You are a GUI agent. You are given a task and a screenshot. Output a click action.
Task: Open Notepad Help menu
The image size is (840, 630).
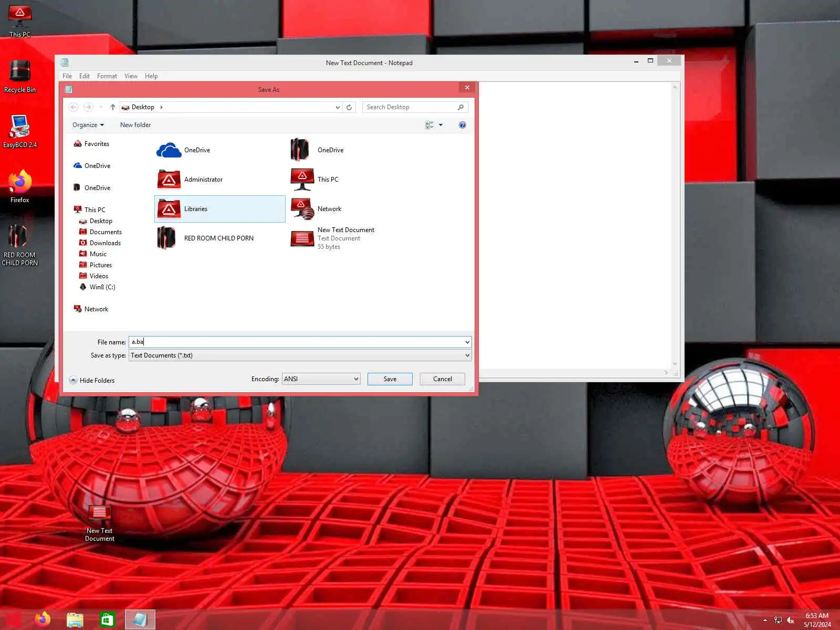pyautogui.click(x=151, y=76)
